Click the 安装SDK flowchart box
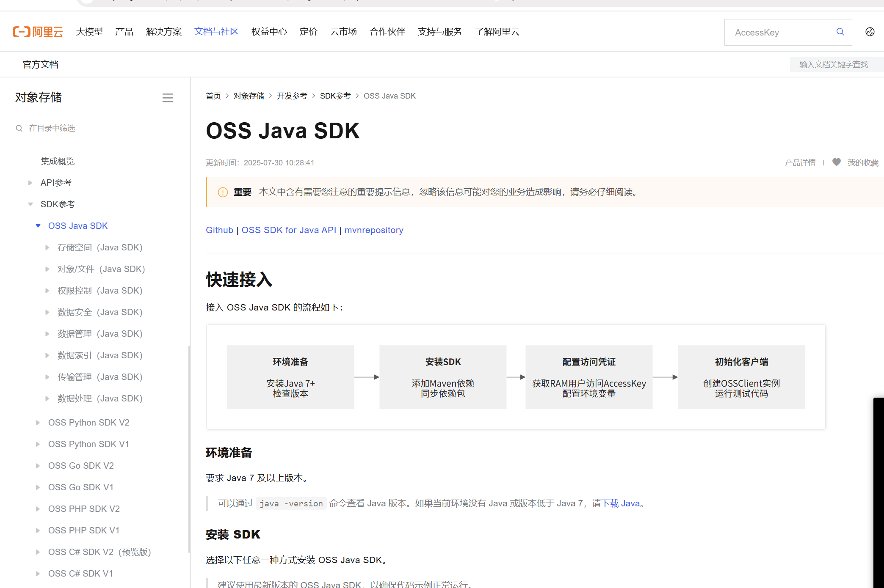 443,377
